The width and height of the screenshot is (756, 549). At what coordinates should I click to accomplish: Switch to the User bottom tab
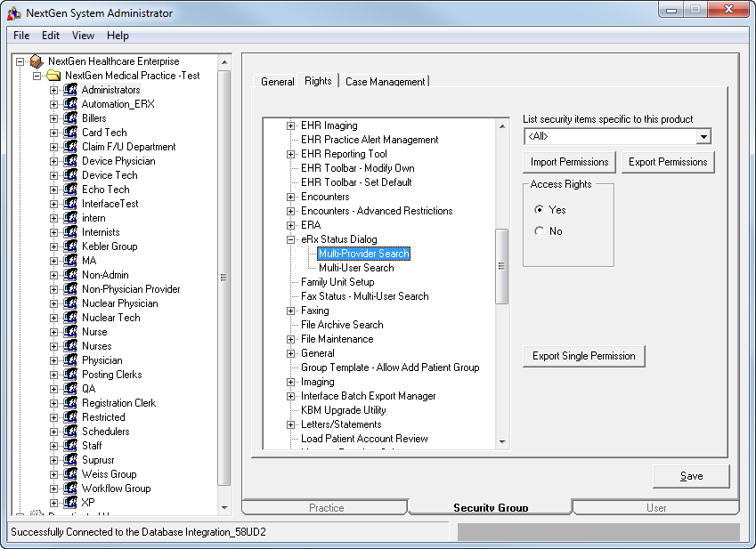coord(656,507)
